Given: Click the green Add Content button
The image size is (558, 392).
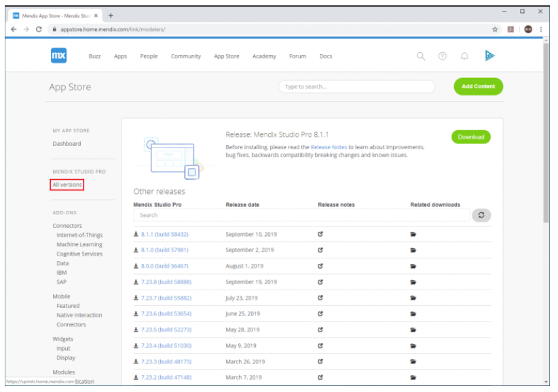Looking at the screenshot, I should pos(479,86).
